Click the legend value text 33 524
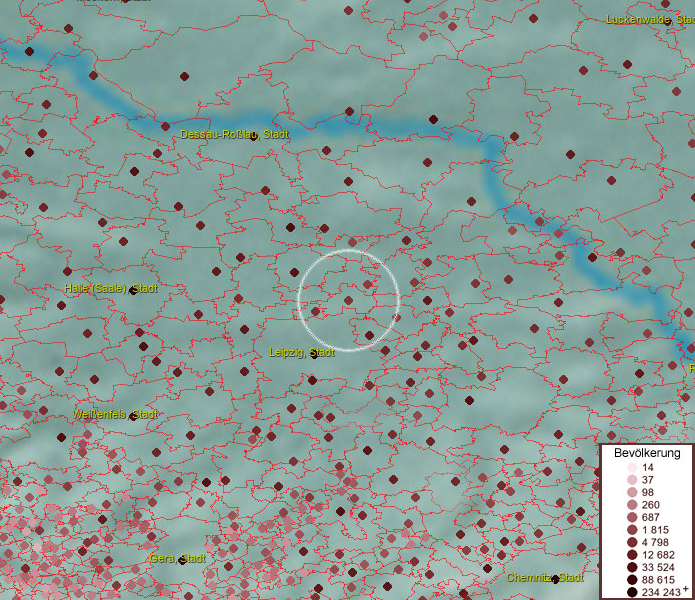Screen dimensions: 695x600 click(x=658, y=567)
